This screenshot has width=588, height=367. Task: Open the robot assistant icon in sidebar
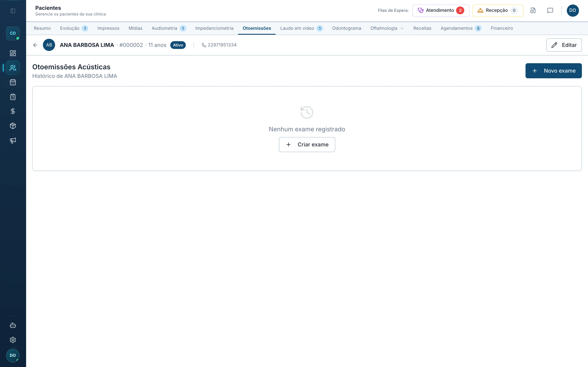click(13, 325)
